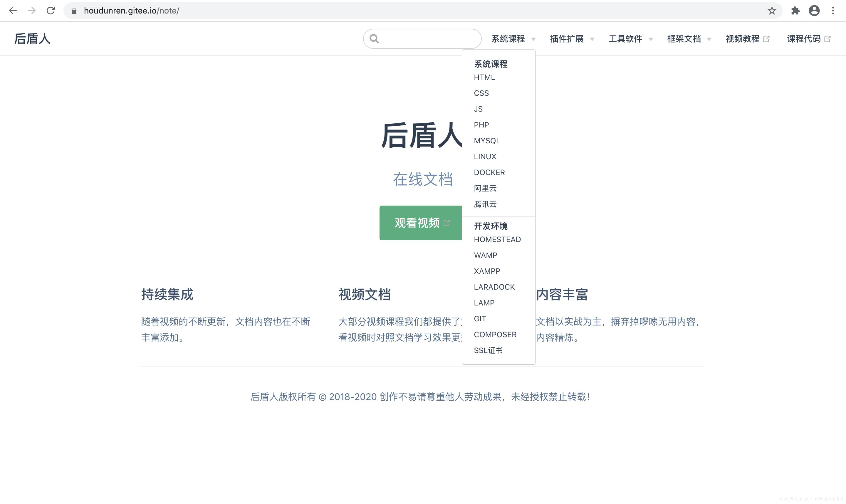Expand the 插件扩展 dropdown arrow
Viewport: 846px width, 504px height.
[592, 39]
